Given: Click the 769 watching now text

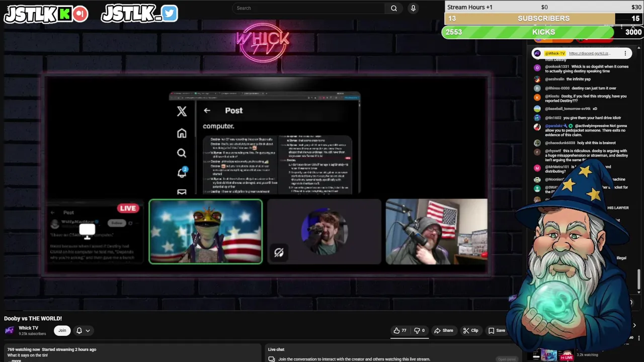Looking at the screenshot, I should pos(24,349).
